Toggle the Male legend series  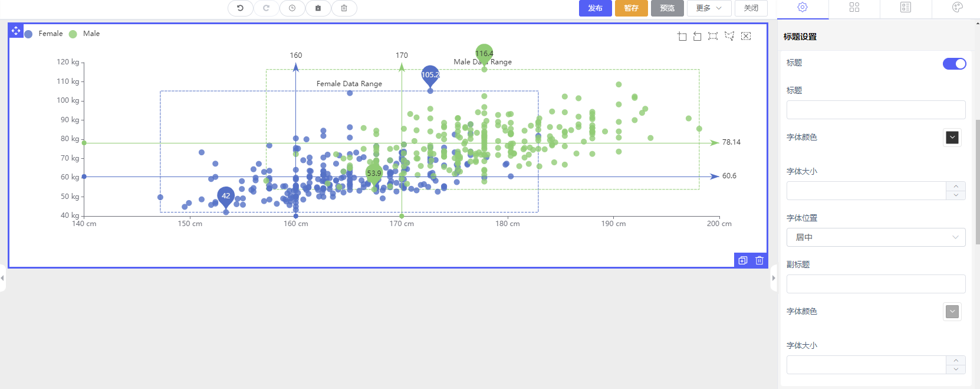coord(85,34)
